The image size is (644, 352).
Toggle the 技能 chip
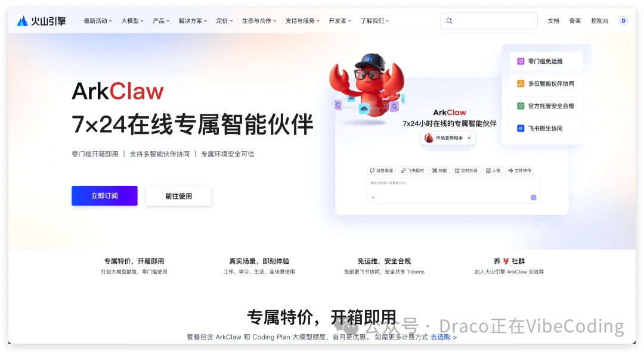439,170
